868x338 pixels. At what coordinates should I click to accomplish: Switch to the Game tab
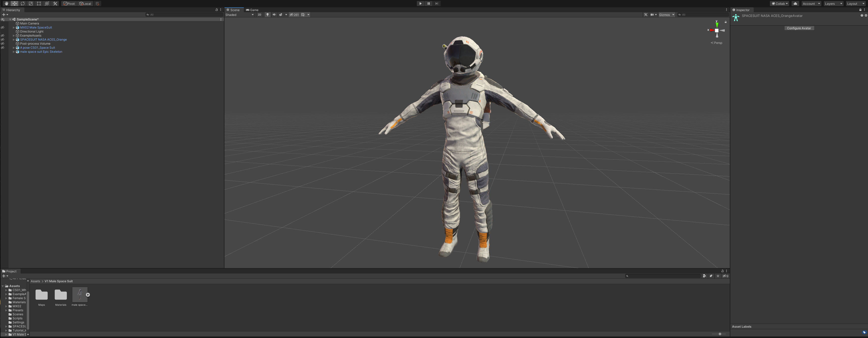pos(252,10)
